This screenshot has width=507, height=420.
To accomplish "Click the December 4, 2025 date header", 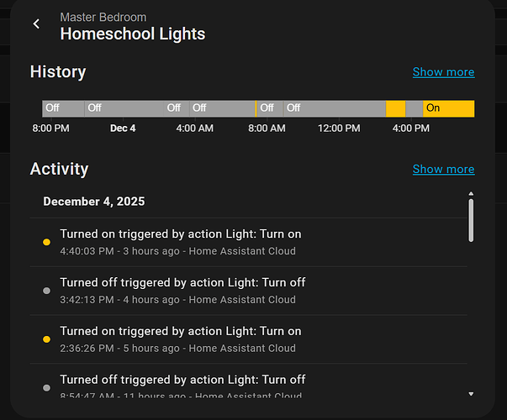I will click(x=94, y=202).
